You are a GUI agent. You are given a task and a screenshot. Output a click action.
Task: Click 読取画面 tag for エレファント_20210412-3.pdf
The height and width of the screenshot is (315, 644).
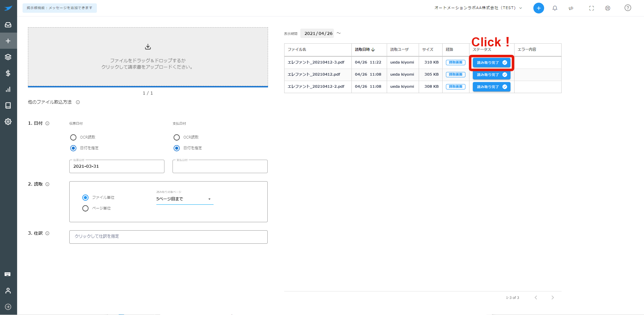[456, 63]
